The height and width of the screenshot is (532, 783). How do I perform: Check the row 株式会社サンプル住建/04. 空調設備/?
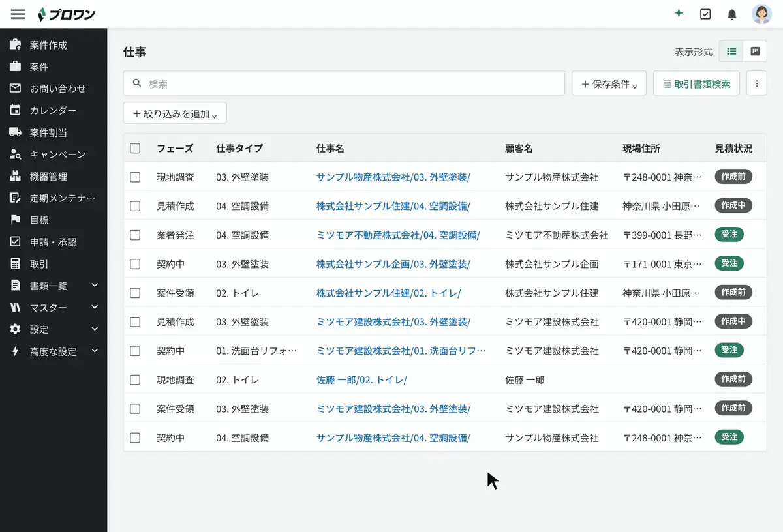135,206
